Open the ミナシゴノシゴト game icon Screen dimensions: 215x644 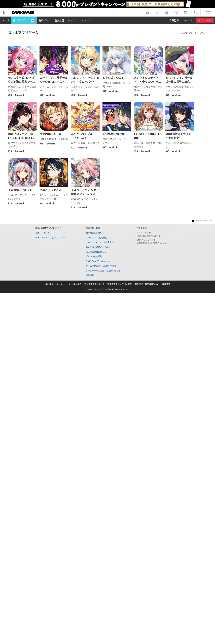point(117,60)
